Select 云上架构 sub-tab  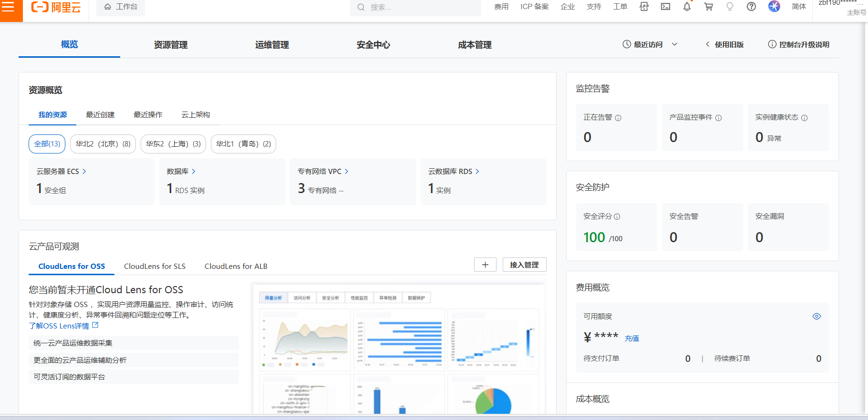tap(196, 115)
